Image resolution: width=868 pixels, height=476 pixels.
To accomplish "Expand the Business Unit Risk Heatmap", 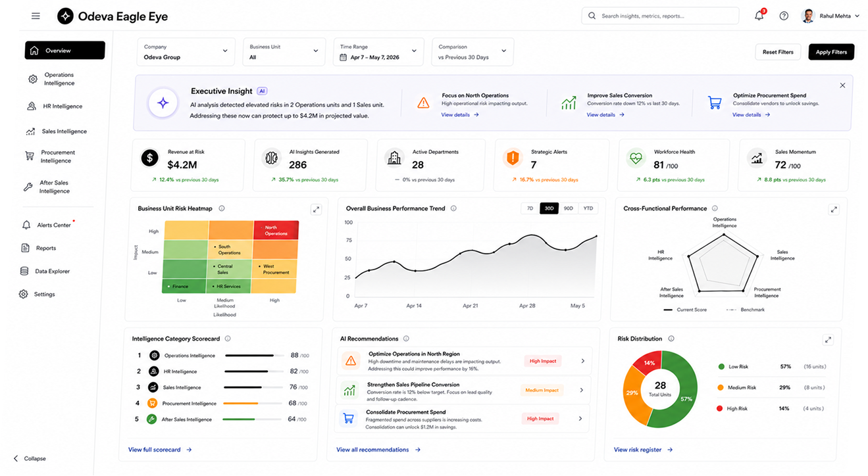I will point(316,209).
